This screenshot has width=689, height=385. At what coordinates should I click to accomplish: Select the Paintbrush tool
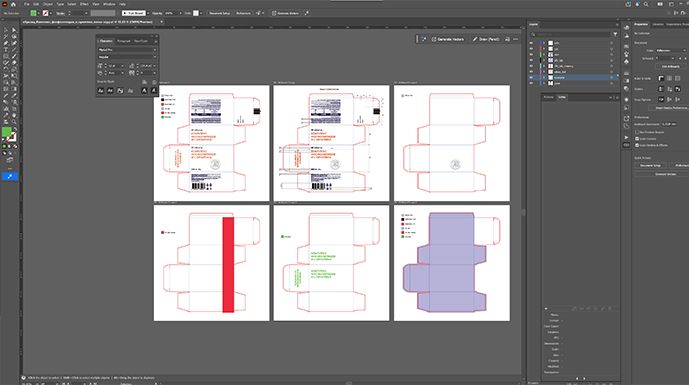tap(14, 56)
